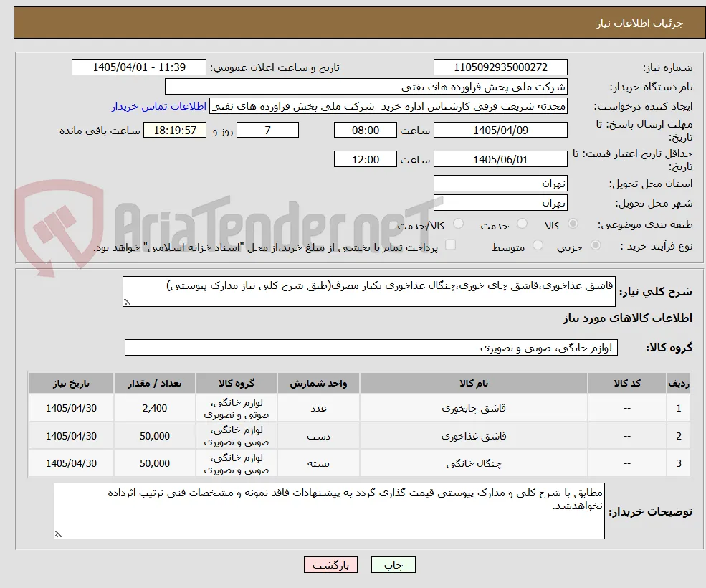Click the delivery province field تهران

500,184
